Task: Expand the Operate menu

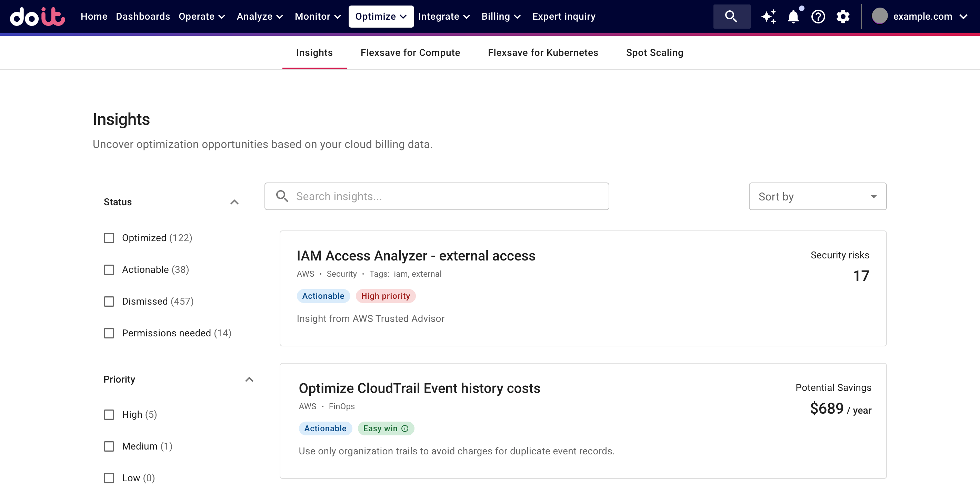Action: click(202, 16)
